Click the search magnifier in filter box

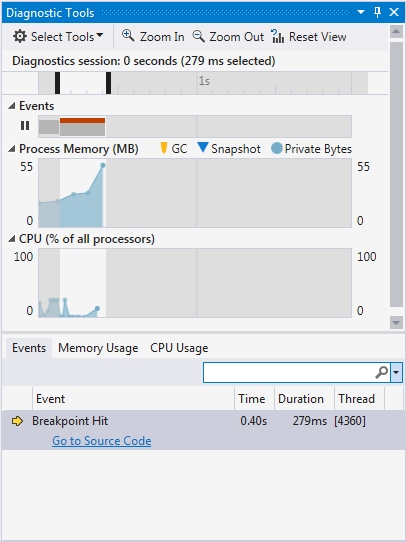coord(381,372)
